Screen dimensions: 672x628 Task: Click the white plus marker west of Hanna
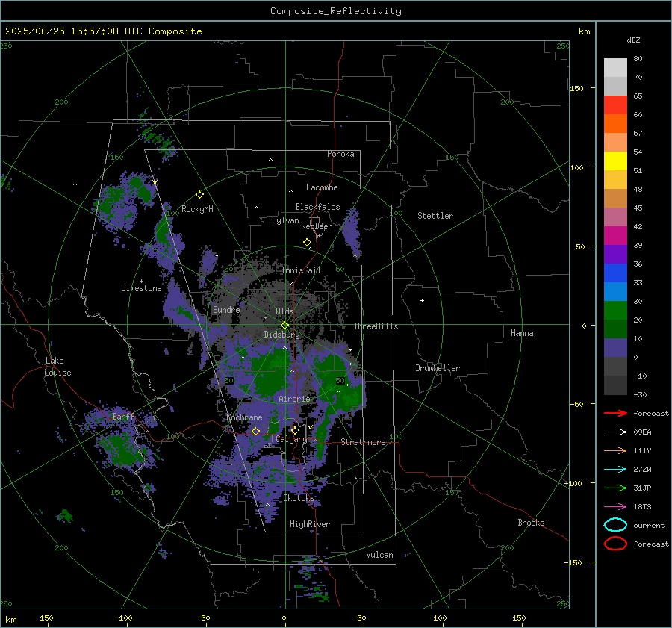tap(422, 300)
